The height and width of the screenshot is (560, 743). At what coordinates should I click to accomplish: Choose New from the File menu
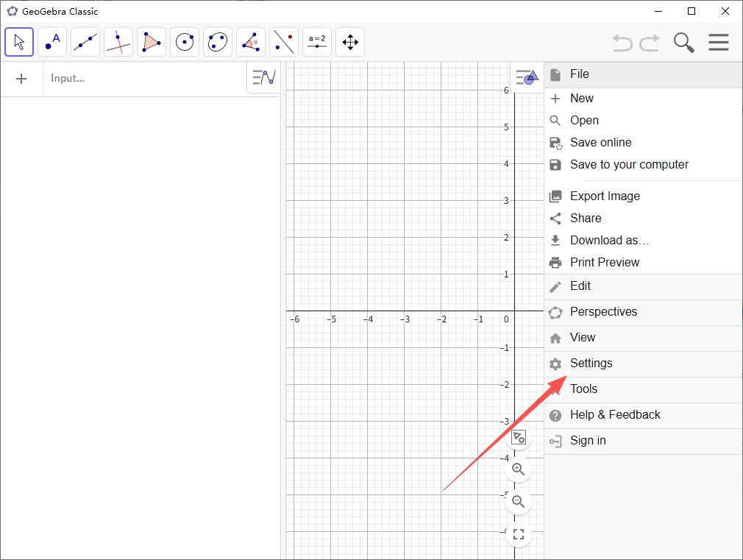click(x=644, y=98)
